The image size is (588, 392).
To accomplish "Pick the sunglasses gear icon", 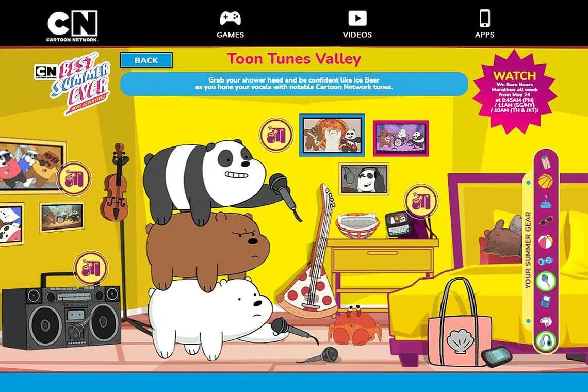I will 545,221.
